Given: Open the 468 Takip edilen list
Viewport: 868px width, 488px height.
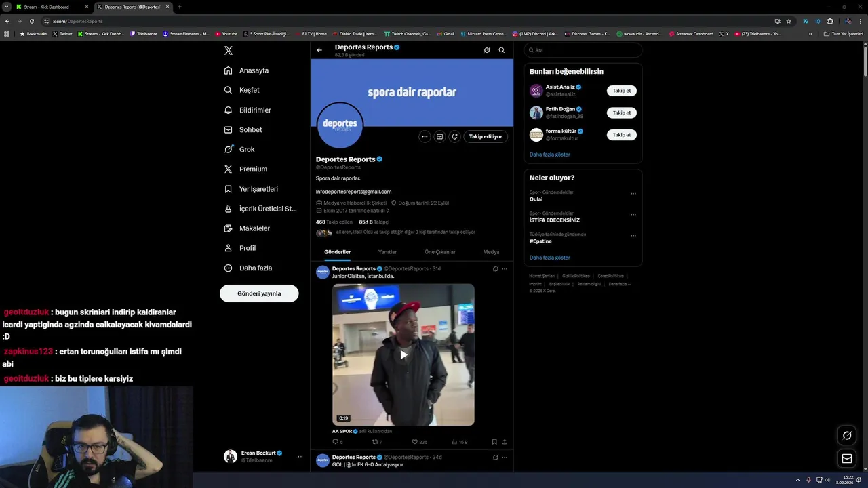Looking at the screenshot, I should 334,222.
